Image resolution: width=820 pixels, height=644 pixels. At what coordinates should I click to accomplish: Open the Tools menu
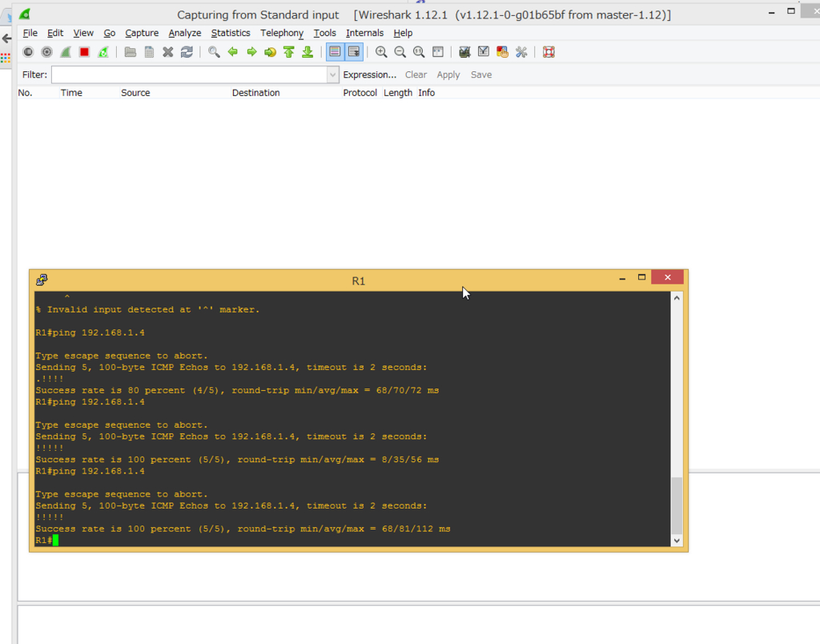(325, 33)
